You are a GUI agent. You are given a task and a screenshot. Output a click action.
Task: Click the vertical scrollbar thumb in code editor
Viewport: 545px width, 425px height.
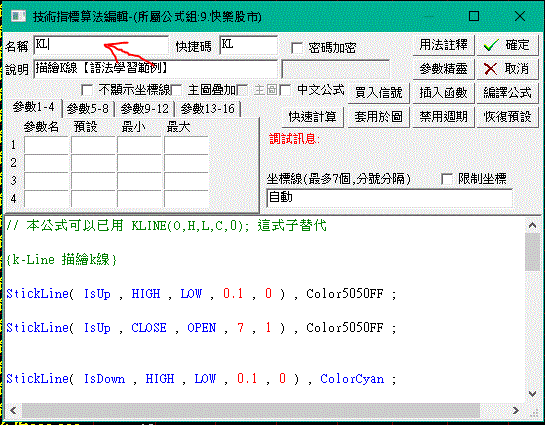tap(532, 252)
